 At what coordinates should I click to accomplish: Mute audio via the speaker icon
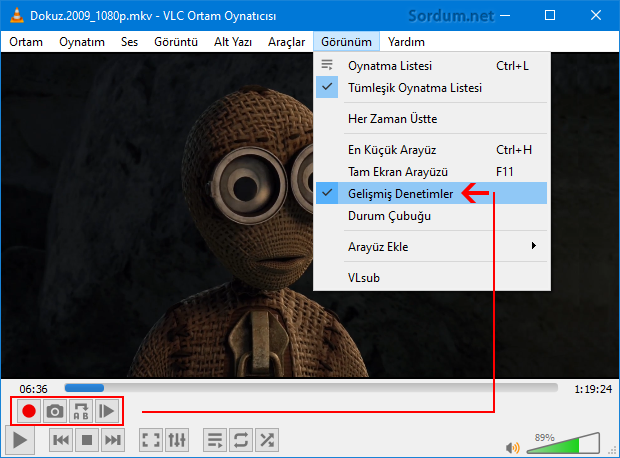[x=513, y=447]
